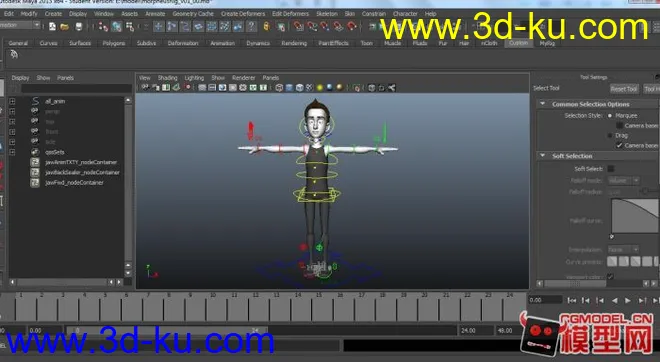Select the Drag selection style radio
The height and width of the screenshot is (362, 660).
click(610, 135)
